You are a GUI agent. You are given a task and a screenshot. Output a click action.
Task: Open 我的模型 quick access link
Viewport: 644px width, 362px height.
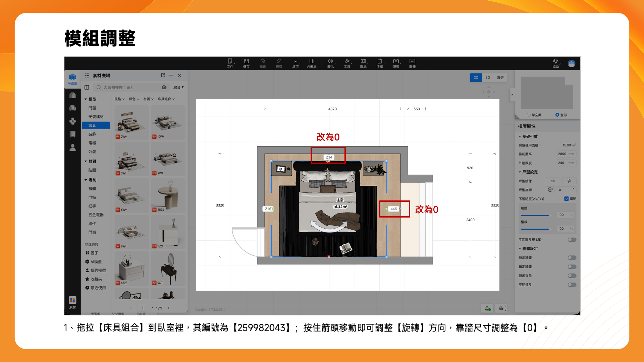[x=98, y=270]
